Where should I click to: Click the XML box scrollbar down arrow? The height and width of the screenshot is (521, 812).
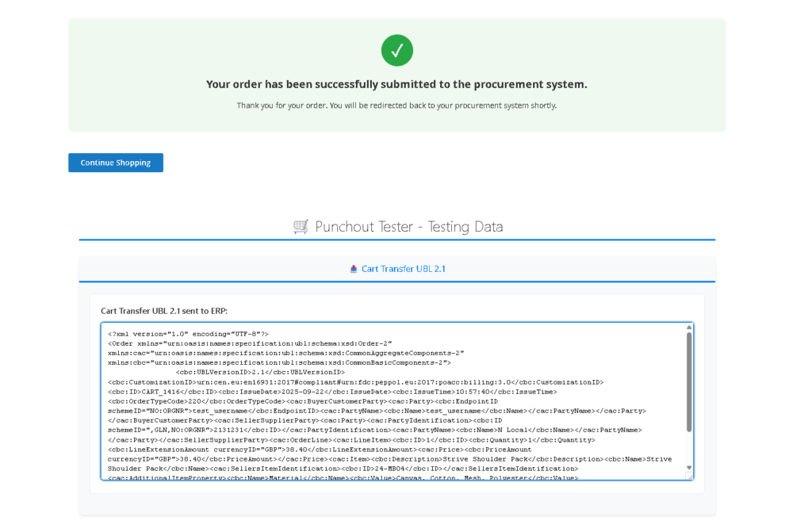(689, 468)
